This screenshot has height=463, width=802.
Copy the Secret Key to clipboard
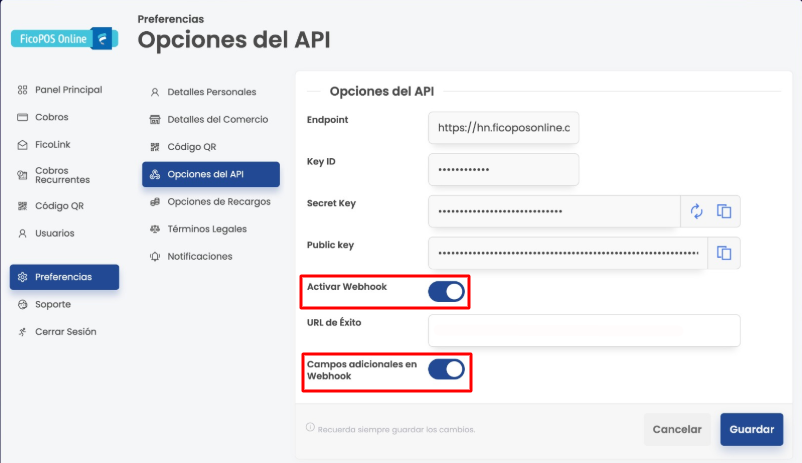tap(725, 211)
